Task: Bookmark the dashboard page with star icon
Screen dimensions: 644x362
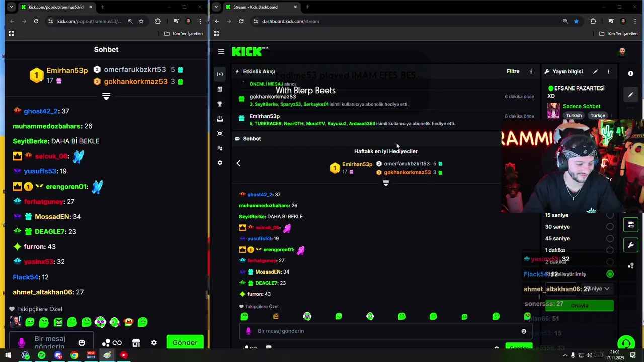Action: pyautogui.click(x=576, y=21)
